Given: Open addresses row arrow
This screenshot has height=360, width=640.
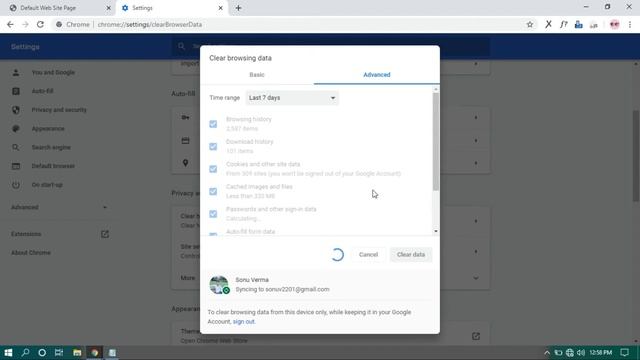Looking at the screenshot, I should tap(476, 163).
